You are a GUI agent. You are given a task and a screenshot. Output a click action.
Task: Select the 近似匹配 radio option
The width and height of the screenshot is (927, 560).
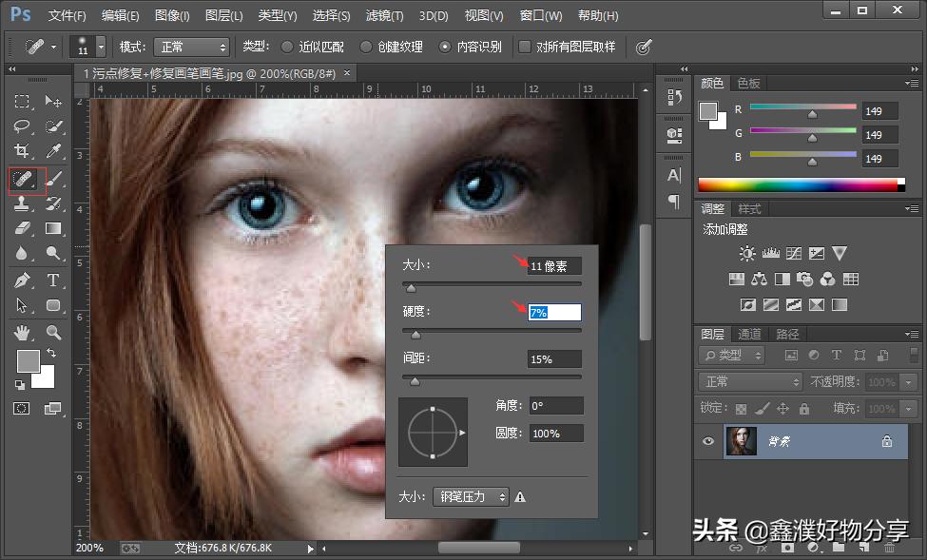tap(288, 47)
